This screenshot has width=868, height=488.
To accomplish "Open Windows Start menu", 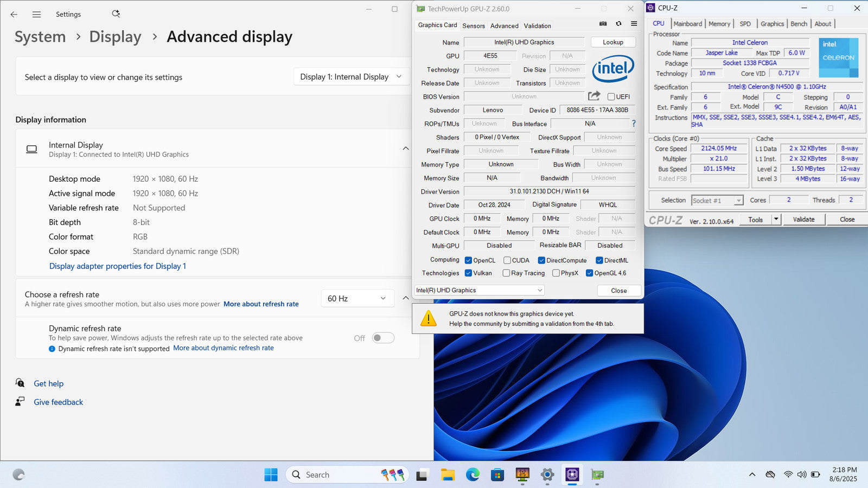I will 271,475.
